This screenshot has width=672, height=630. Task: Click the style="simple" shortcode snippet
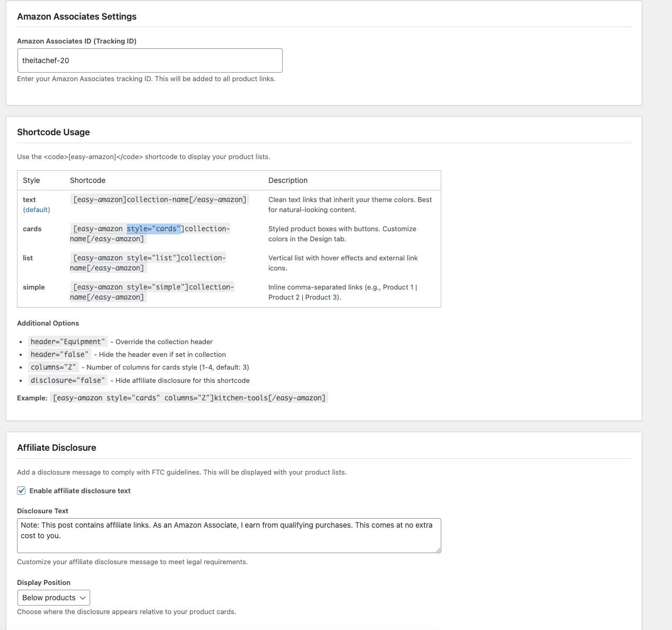(x=153, y=287)
